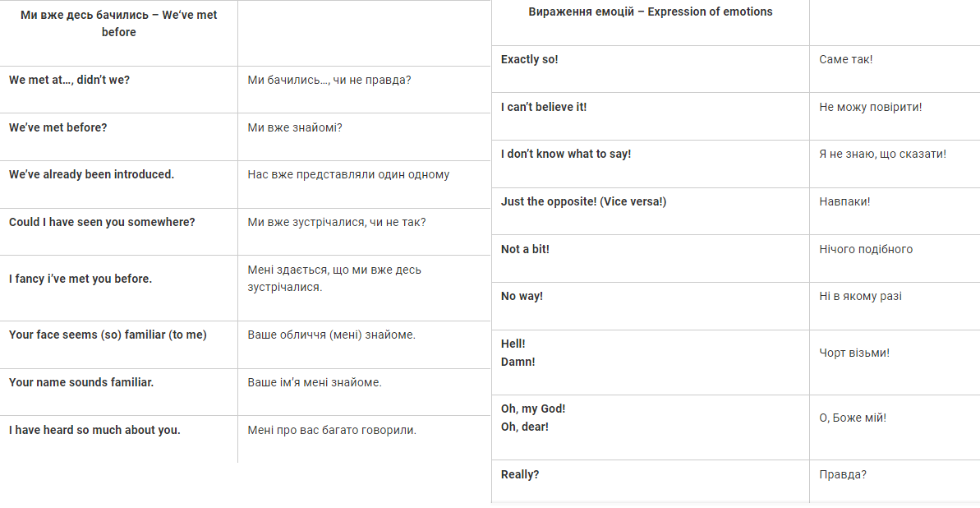Click "We've already been introduced." text
Screen dimensions: 980x508
(91, 174)
